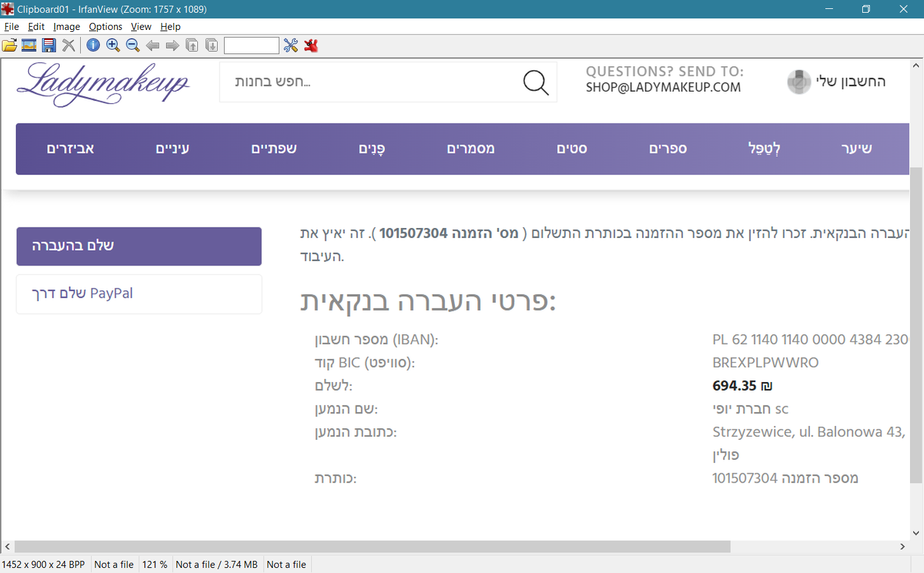The height and width of the screenshot is (573, 924).
Task: Click the 'BREXPLPWWRO' BIC code text
Action: tap(766, 363)
